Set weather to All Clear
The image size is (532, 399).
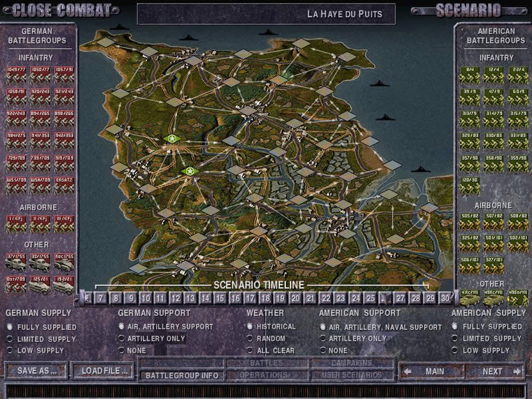250,350
